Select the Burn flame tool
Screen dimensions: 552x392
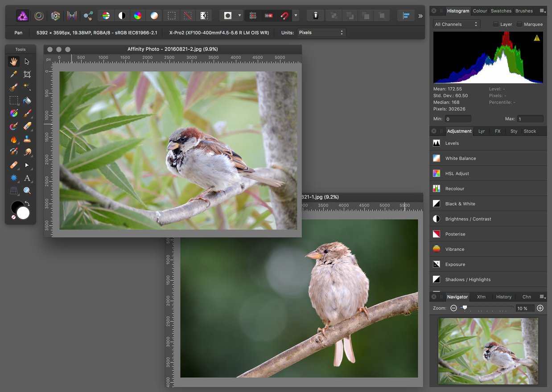[x=14, y=139]
